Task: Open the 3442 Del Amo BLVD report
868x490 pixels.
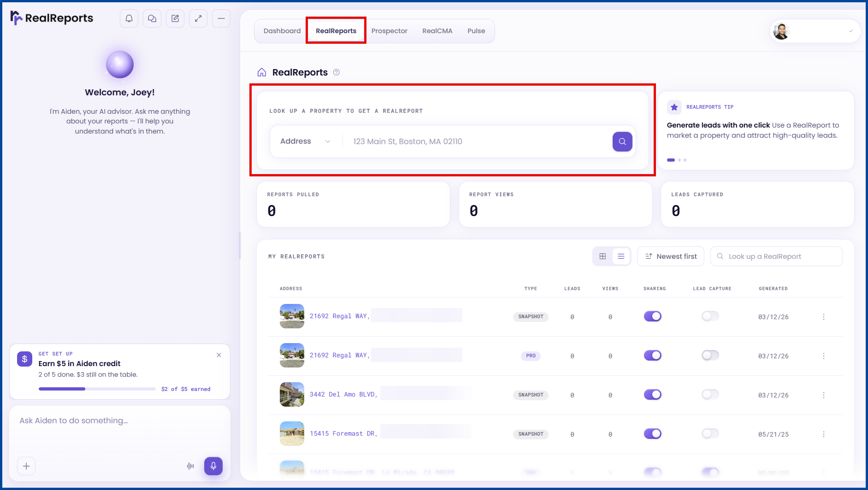Action: [343, 395]
